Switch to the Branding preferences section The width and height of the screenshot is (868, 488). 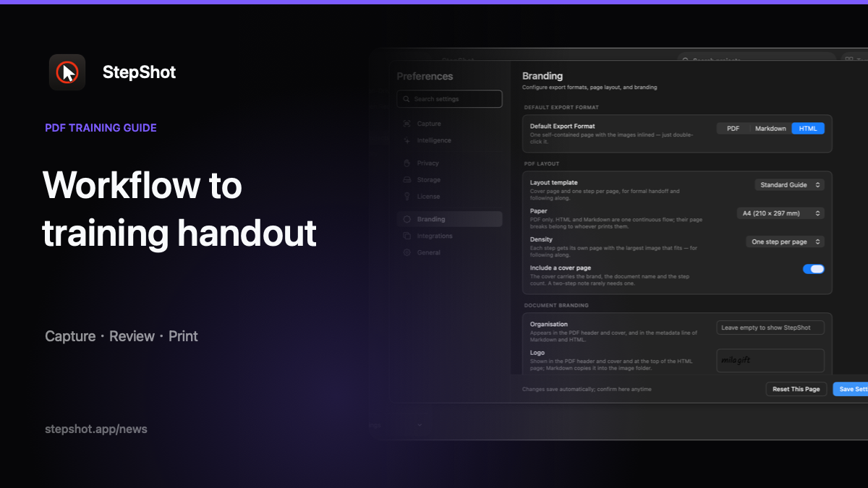click(x=449, y=219)
